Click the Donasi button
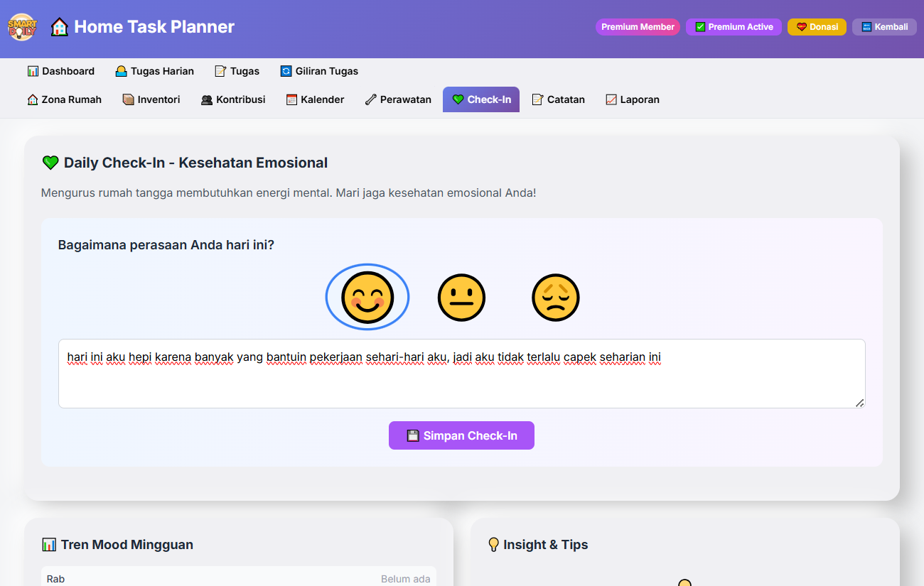The height and width of the screenshot is (586, 924). coord(817,27)
